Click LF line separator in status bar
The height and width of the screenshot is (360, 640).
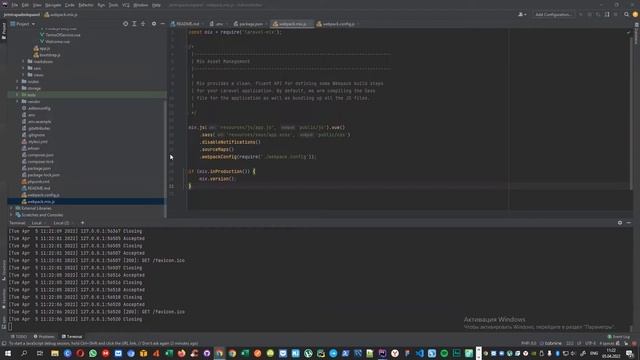pyautogui.click(x=579, y=343)
